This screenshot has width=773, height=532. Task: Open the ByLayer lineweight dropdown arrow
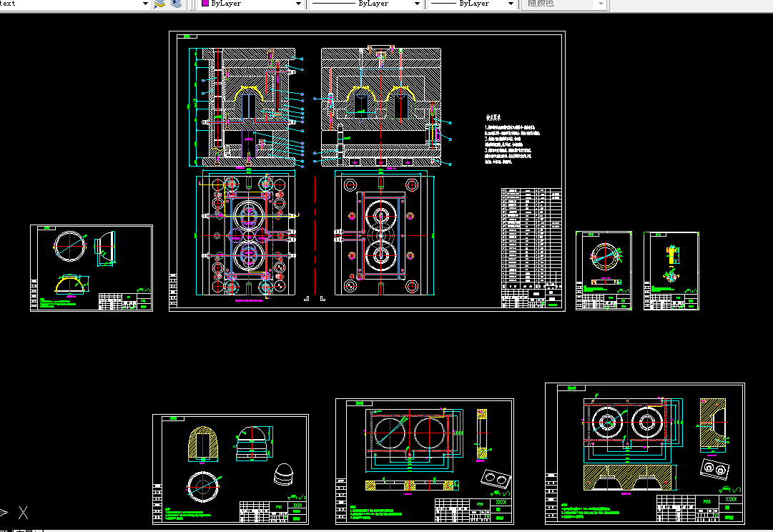(x=511, y=4)
